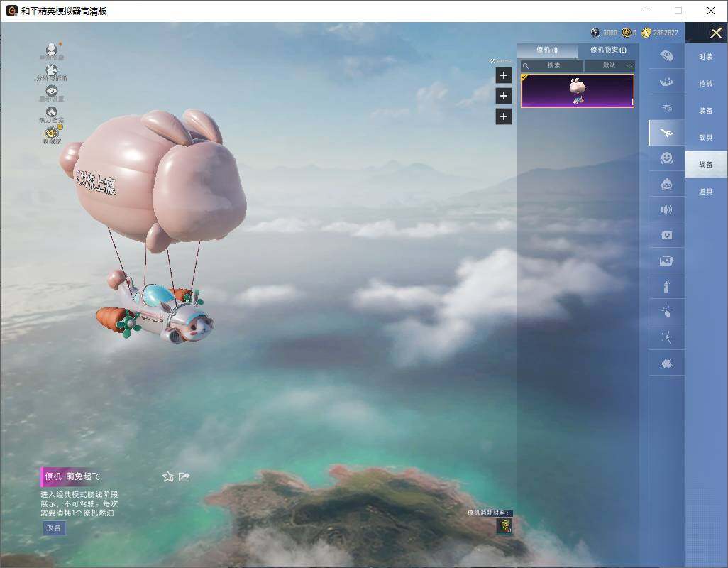Select the sound speaker category icon
The image size is (728, 568).
pyautogui.click(x=666, y=209)
